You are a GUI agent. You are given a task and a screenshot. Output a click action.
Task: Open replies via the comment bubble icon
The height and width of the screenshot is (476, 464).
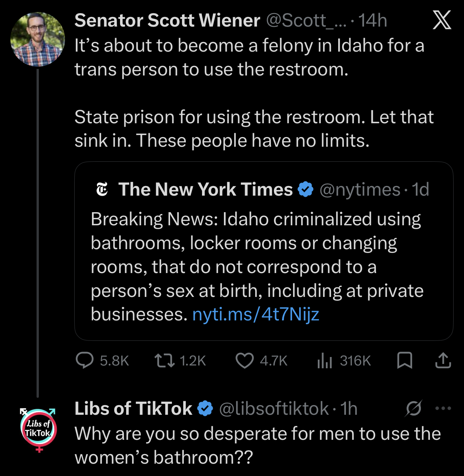pyautogui.click(x=84, y=360)
